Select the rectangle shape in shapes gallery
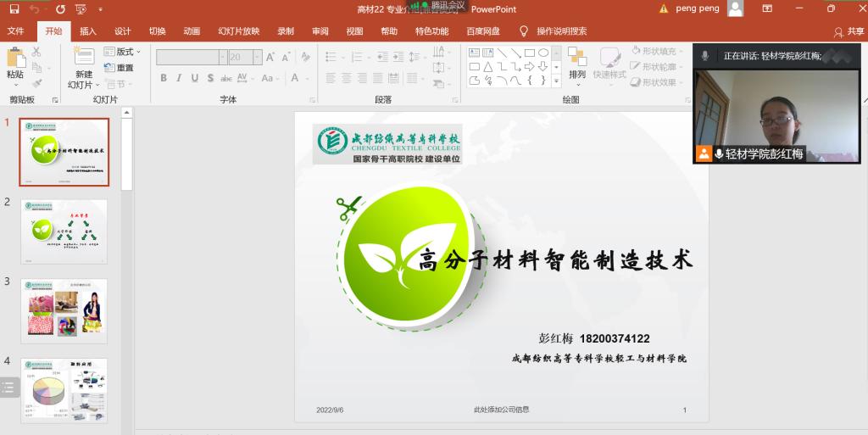This screenshot has width=868, height=435. pos(529,53)
